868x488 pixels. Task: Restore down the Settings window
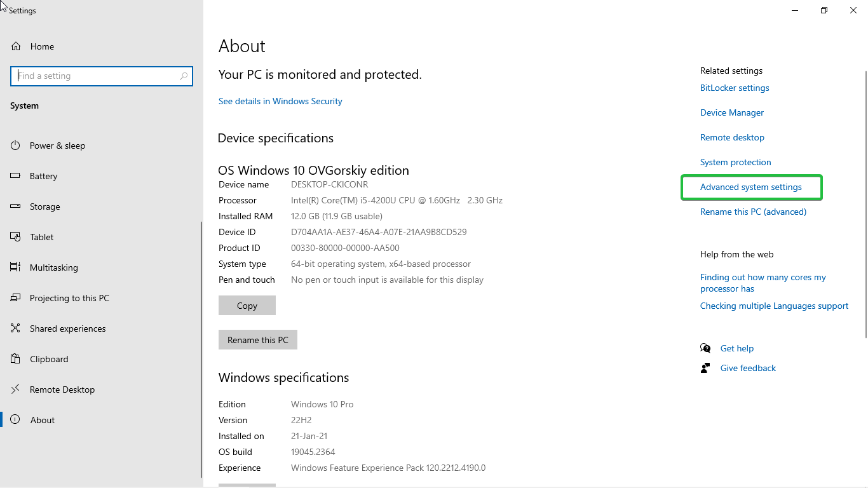coord(824,10)
